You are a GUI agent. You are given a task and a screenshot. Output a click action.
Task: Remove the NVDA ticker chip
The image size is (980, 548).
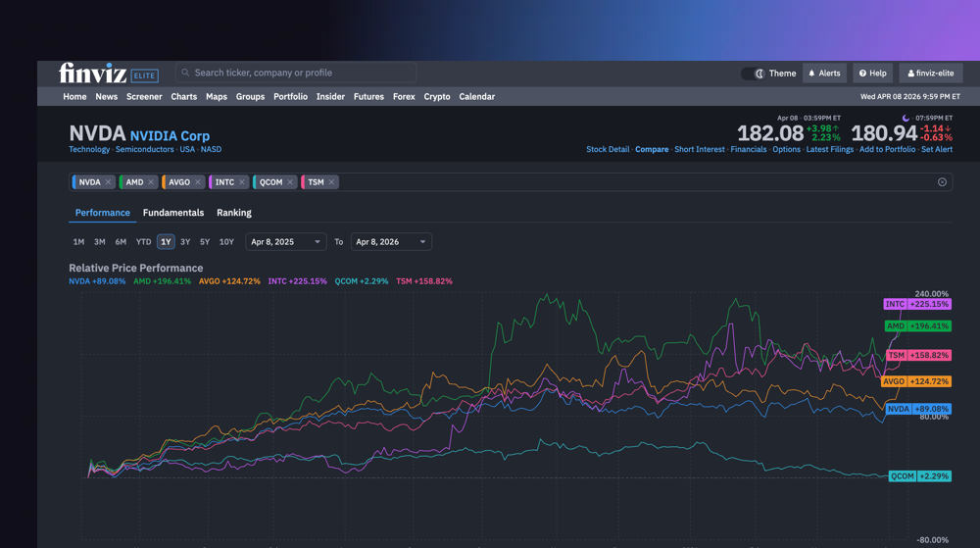click(x=108, y=182)
